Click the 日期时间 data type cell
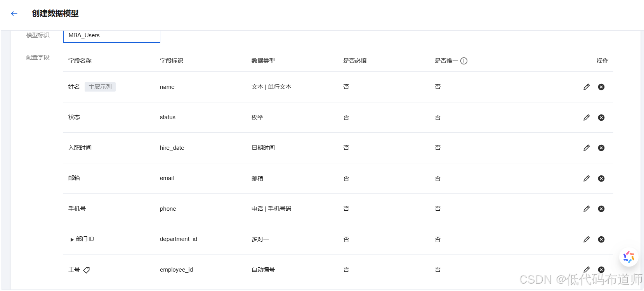Screen dimensions: 644x291 click(x=263, y=148)
